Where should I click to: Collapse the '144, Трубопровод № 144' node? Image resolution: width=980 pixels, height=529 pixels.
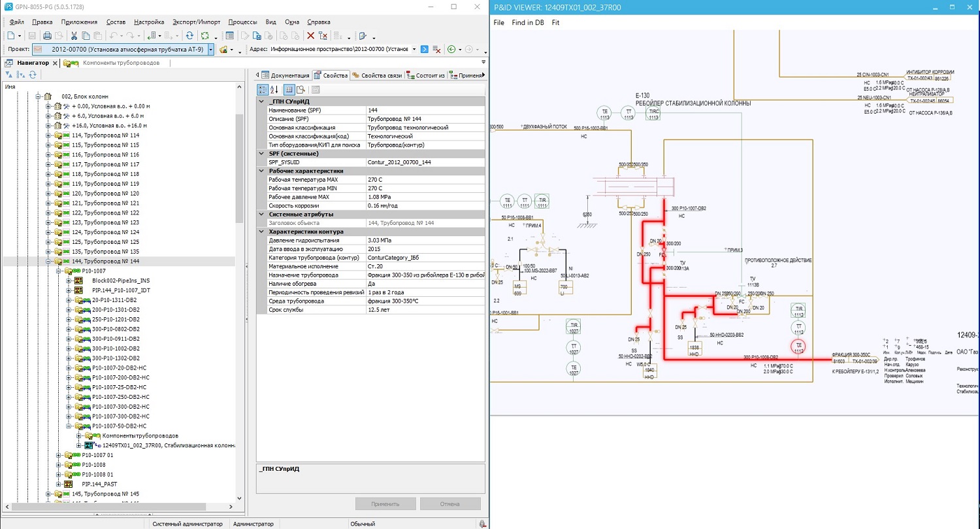(48, 262)
